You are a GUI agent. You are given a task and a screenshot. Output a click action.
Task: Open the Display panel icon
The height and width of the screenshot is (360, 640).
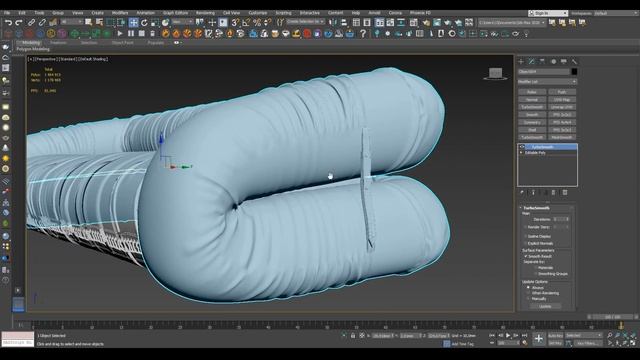point(564,61)
